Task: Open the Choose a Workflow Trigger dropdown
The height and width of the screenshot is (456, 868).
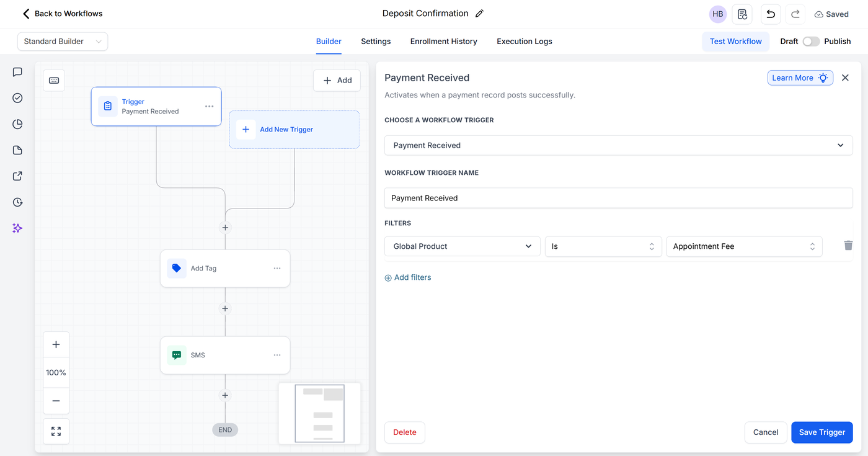Action: tap(618, 145)
